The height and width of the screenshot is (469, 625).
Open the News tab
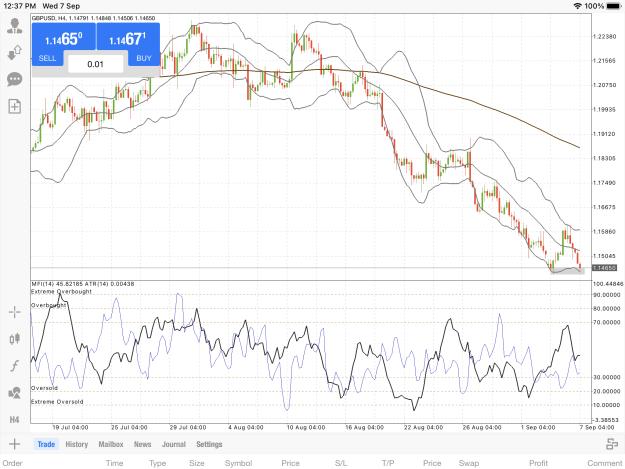pos(142,444)
